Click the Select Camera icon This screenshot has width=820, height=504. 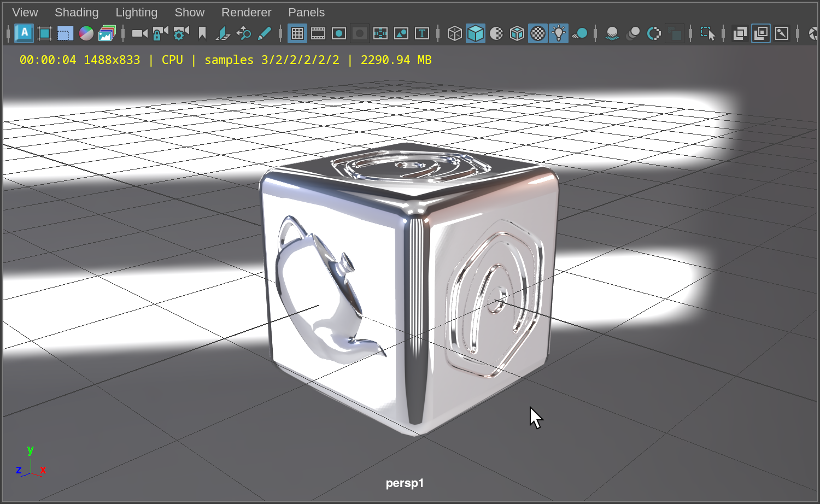pyautogui.click(x=139, y=33)
